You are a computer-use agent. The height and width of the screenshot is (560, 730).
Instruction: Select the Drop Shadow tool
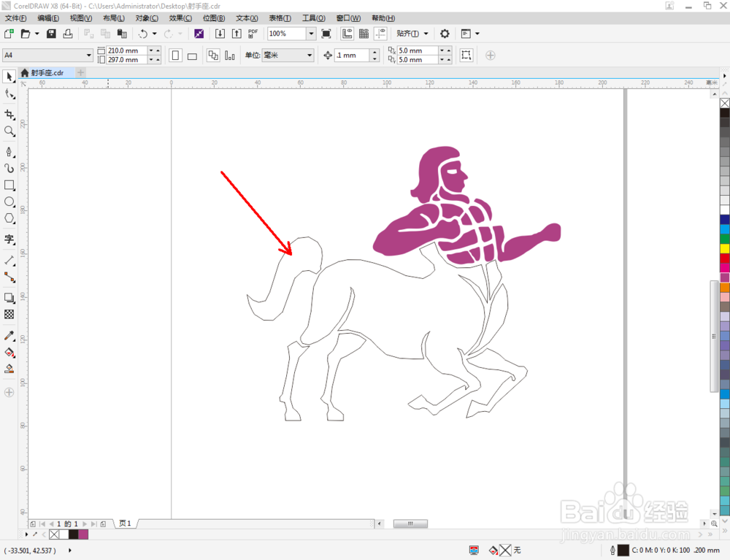coord(9,298)
